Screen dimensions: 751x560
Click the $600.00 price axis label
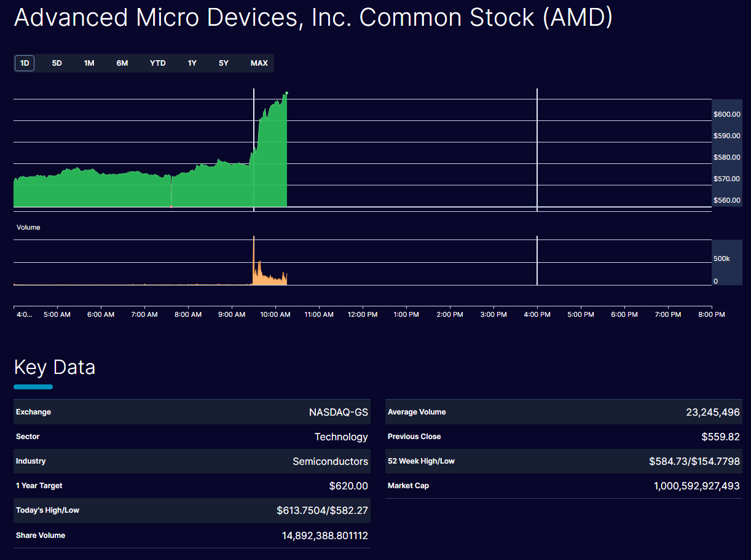click(x=727, y=114)
